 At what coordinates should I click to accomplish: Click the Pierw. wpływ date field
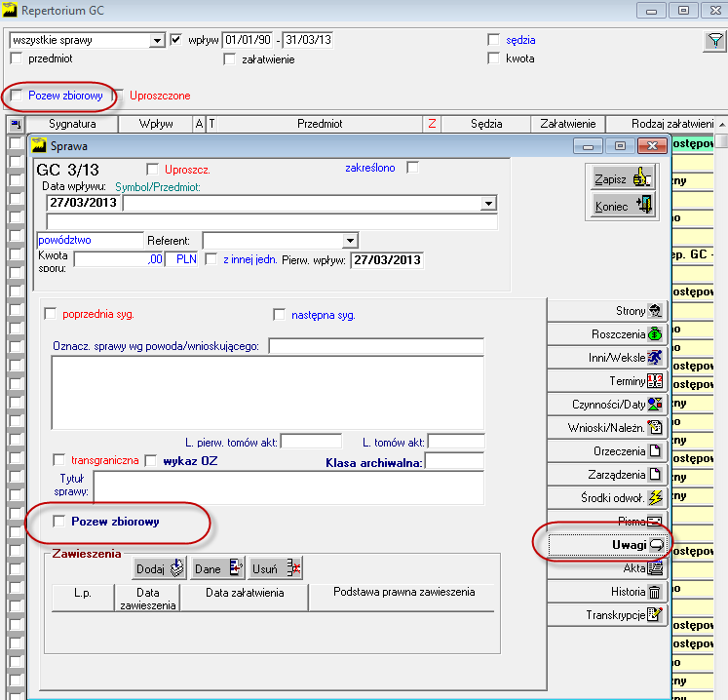point(387,260)
